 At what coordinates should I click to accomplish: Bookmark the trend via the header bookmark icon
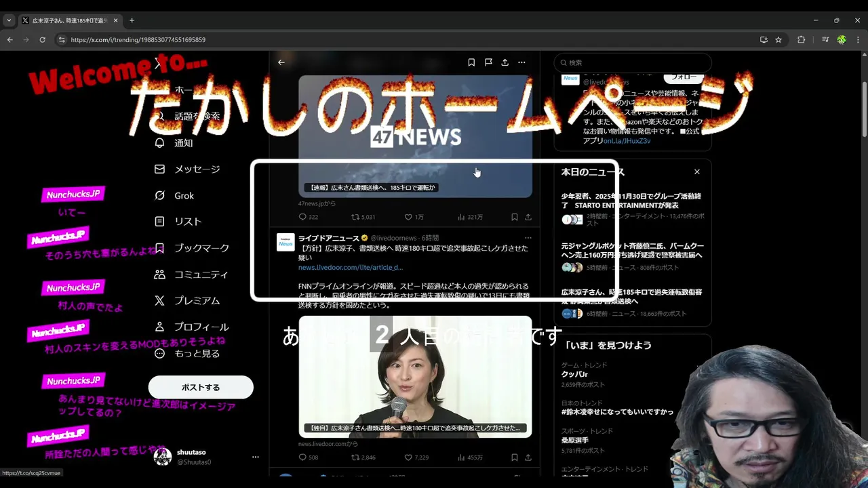coord(471,62)
